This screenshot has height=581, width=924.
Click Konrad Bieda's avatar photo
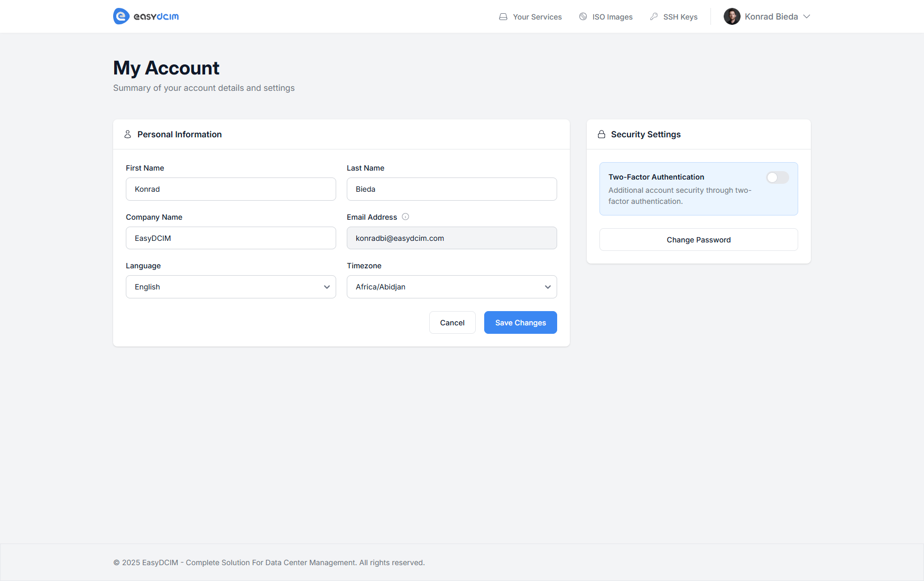click(732, 16)
